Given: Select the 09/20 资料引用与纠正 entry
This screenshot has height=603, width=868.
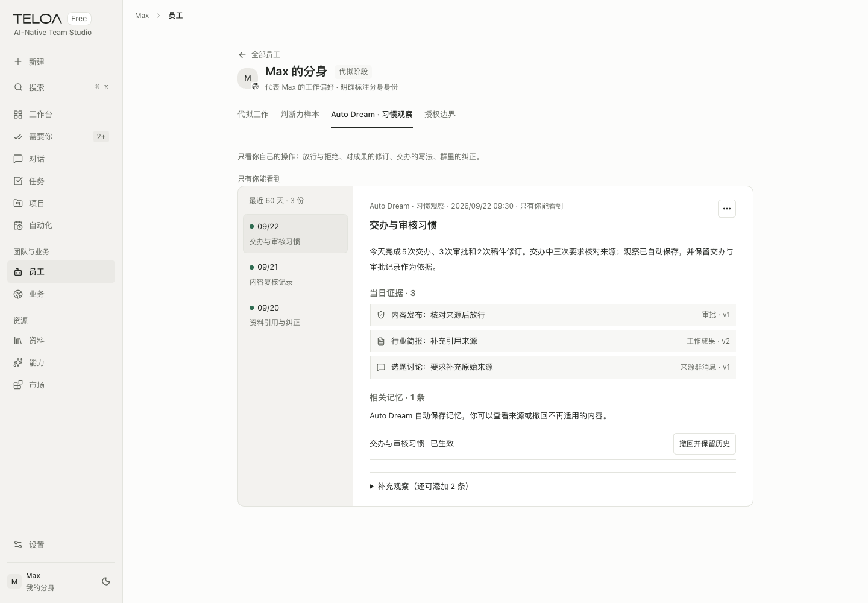Looking at the screenshot, I should (295, 315).
